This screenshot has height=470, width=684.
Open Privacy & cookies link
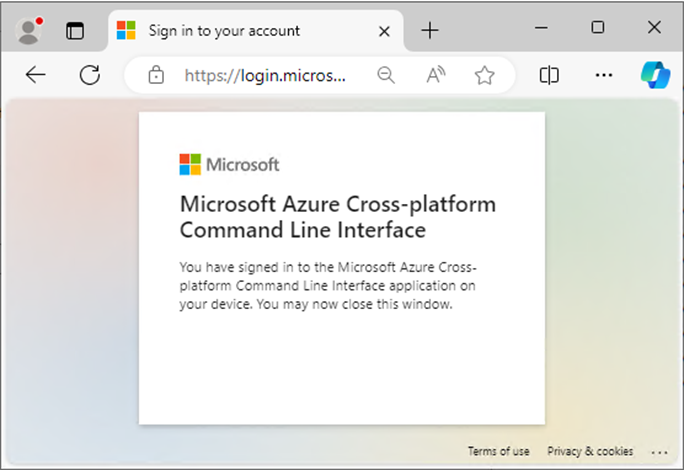pos(590,451)
